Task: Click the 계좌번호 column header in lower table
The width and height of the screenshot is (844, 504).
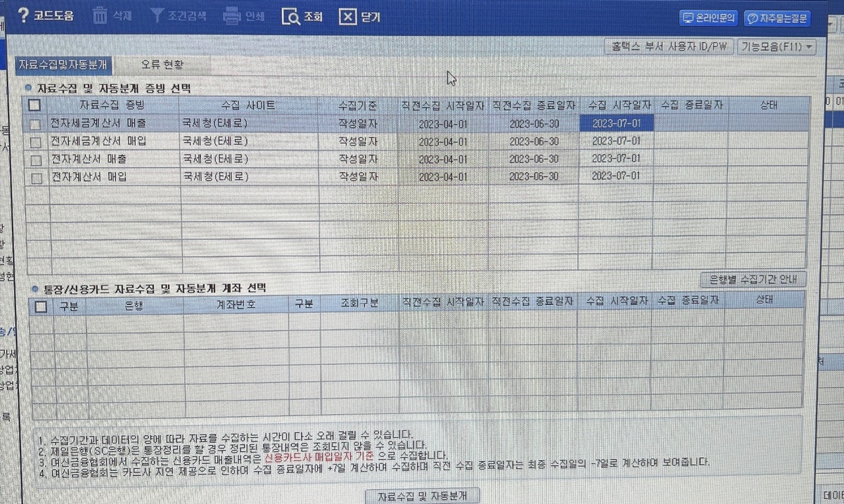Action: 236,304
